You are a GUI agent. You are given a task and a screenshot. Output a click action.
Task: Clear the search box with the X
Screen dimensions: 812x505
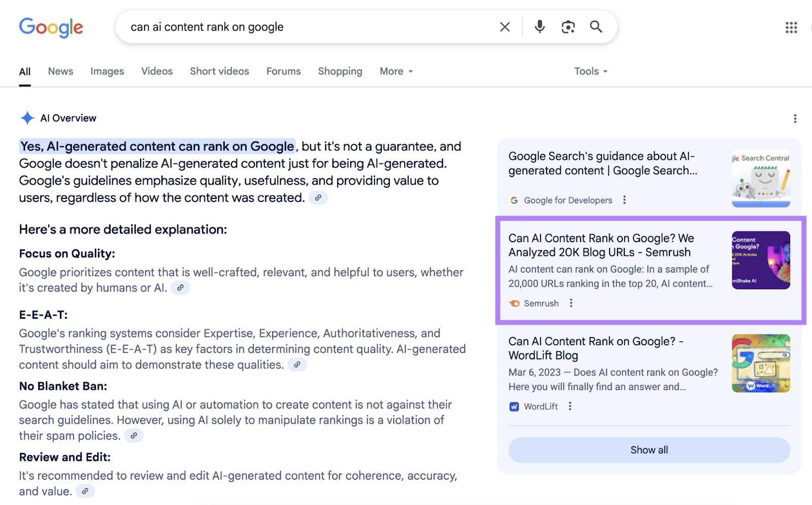coord(504,27)
